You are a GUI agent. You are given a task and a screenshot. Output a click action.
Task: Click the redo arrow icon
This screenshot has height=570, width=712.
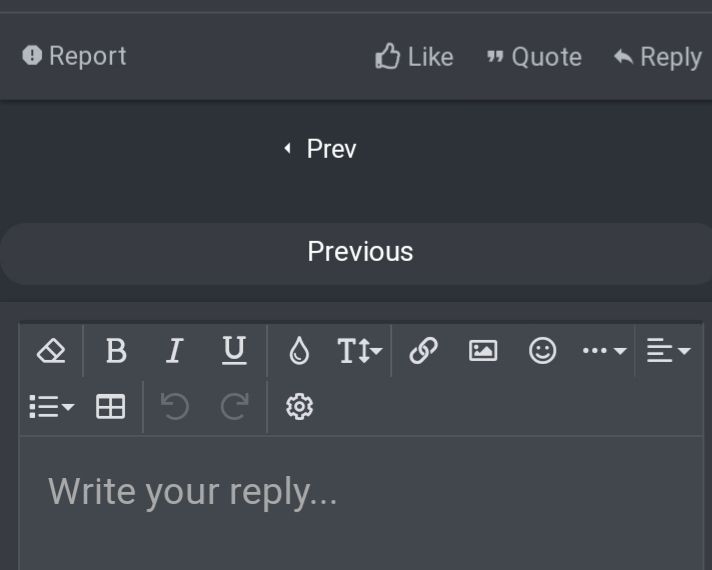point(234,407)
